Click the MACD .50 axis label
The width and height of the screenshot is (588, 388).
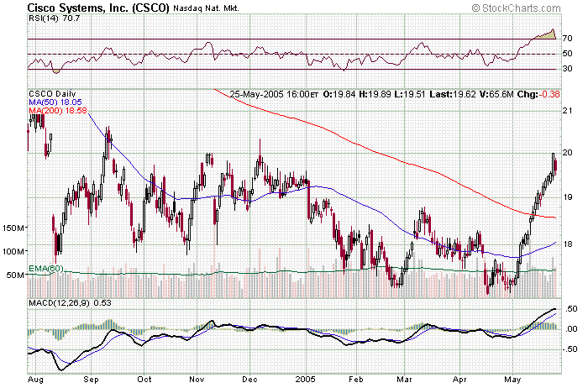pyautogui.click(x=570, y=309)
